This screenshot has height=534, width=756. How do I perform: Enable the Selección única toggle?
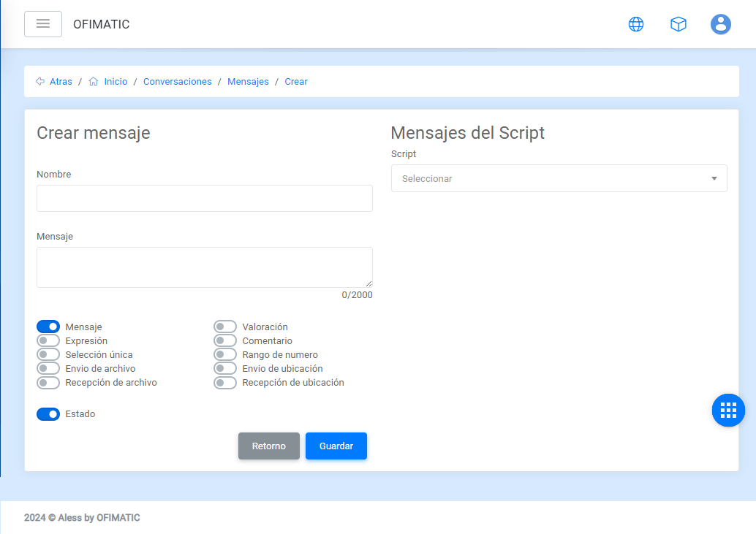pyautogui.click(x=48, y=355)
